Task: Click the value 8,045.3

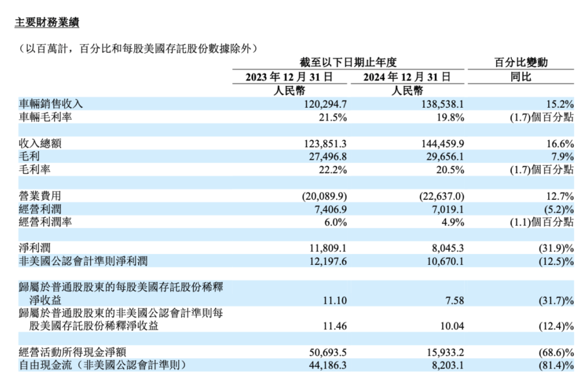Action: pos(448,249)
